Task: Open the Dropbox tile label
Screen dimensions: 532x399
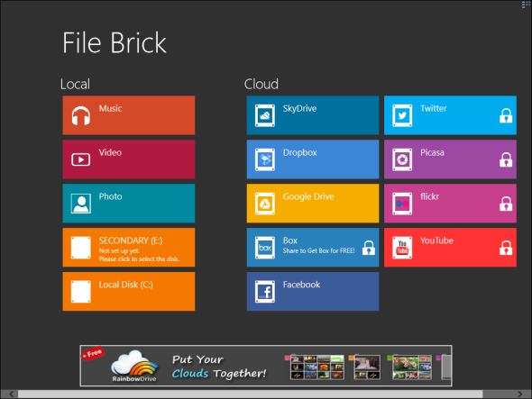Action: point(300,152)
